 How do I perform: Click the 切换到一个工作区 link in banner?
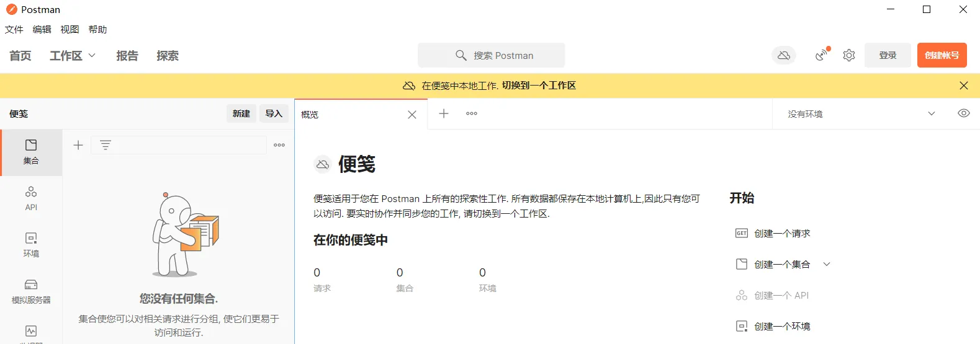click(539, 86)
